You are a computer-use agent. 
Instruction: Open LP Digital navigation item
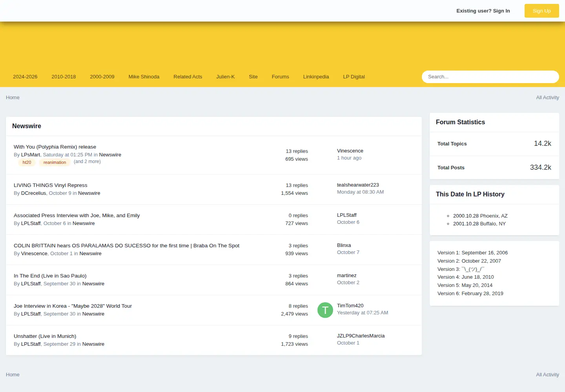click(354, 77)
